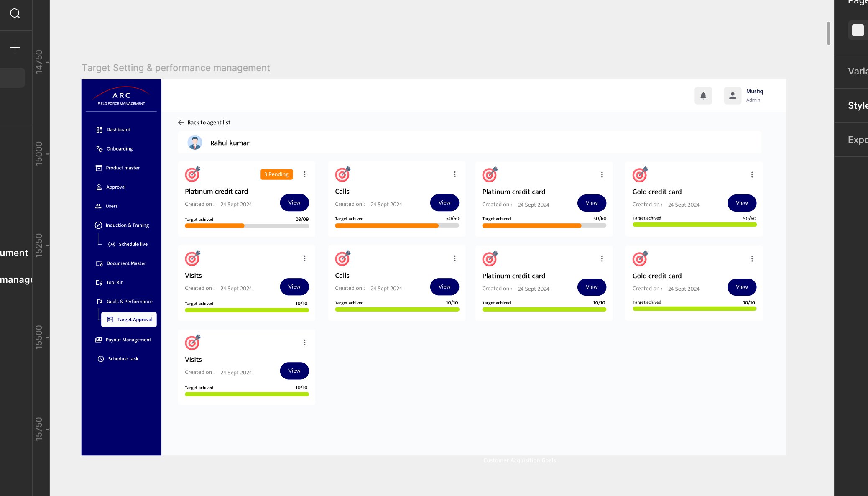Click Approval stamp icon
Screen dimensions: 868x496
99,187
